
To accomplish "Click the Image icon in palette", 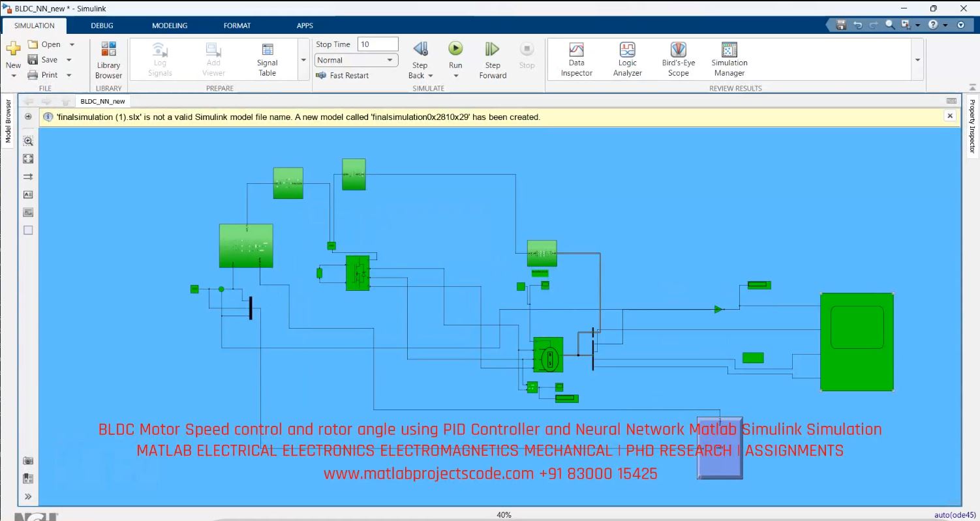I will (28, 212).
